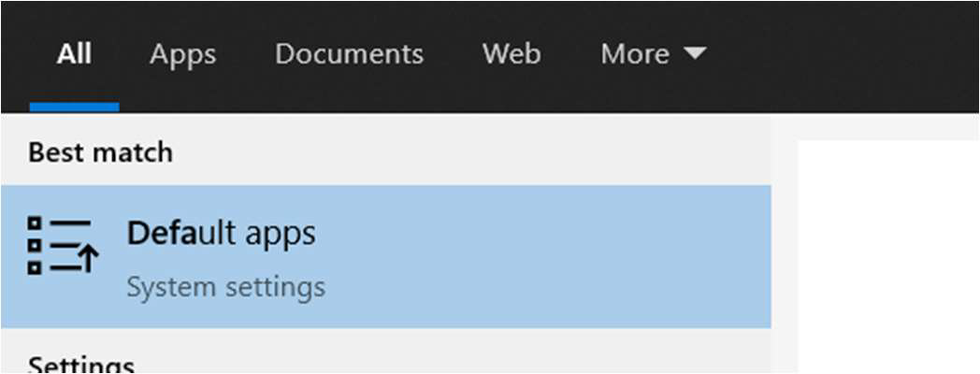The image size is (980, 374).
Task: Click empty space left of the All tab
Action: pyautogui.click(x=14, y=54)
